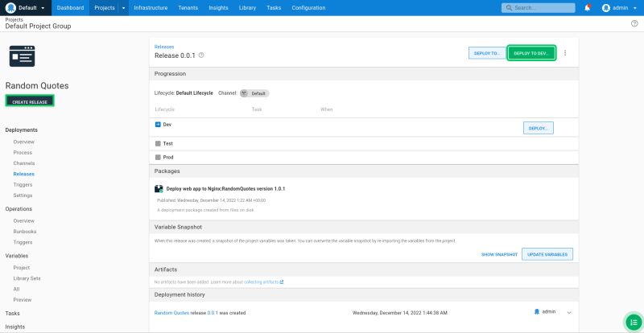
Task: Open Insights section in sidebar
Action: (x=14, y=327)
